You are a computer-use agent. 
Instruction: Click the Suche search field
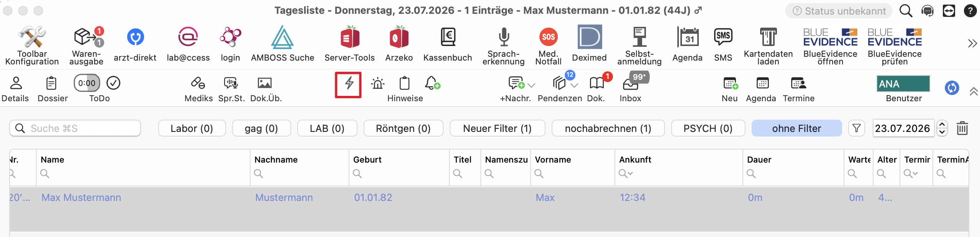point(75,128)
